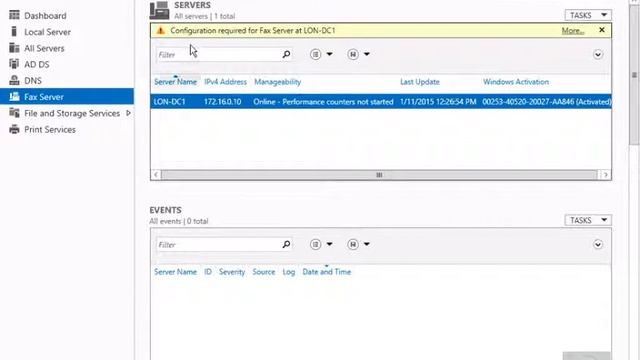Click the Fax Server sidebar icon
Image resolution: width=640 pixels, height=360 pixels.
(14, 96)
